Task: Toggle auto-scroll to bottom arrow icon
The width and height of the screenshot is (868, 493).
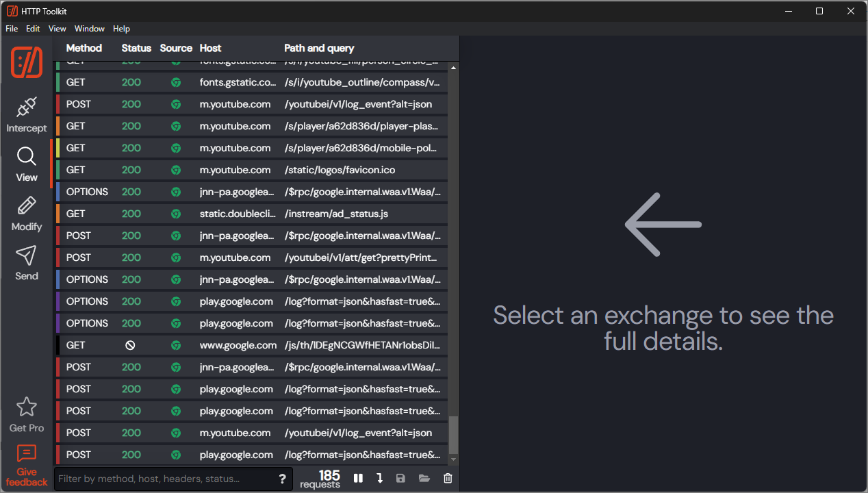Action: click(x=380, y=479)
